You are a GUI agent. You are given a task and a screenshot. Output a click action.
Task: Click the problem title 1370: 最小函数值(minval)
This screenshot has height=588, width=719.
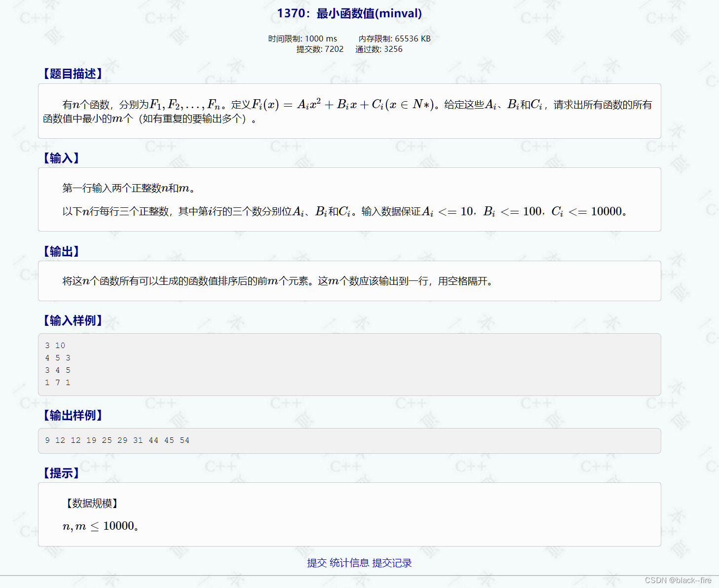tap(349, 13)
